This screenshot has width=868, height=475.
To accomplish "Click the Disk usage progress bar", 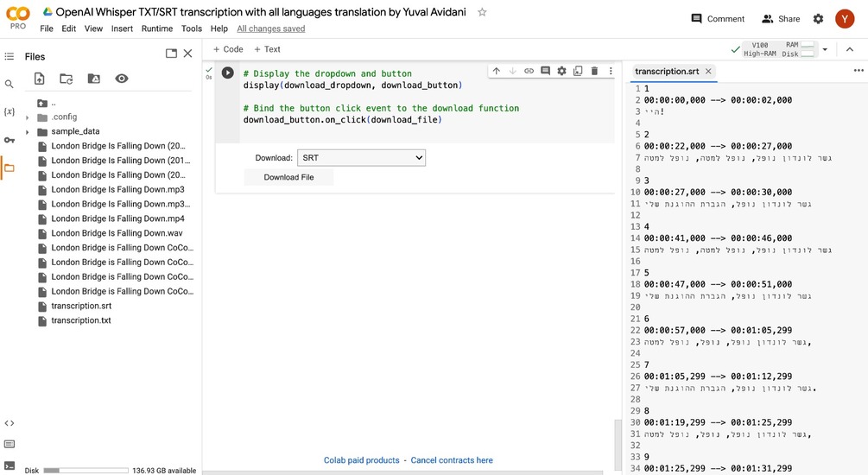I will tap(86, 471).
